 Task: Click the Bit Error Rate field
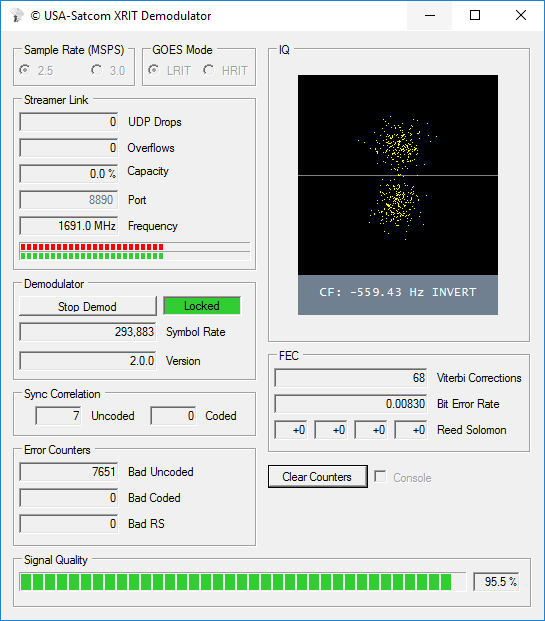click(x=351, y=404)
